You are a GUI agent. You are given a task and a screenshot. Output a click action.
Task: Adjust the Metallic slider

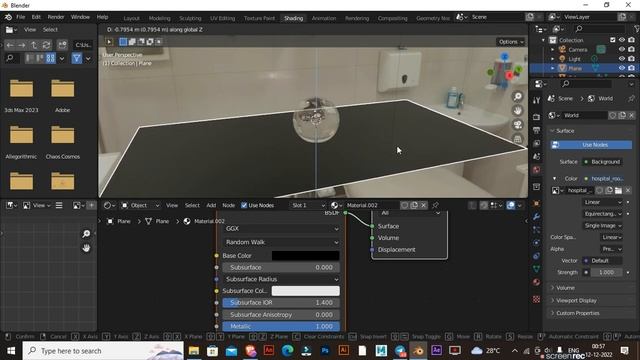click(281, 327)
